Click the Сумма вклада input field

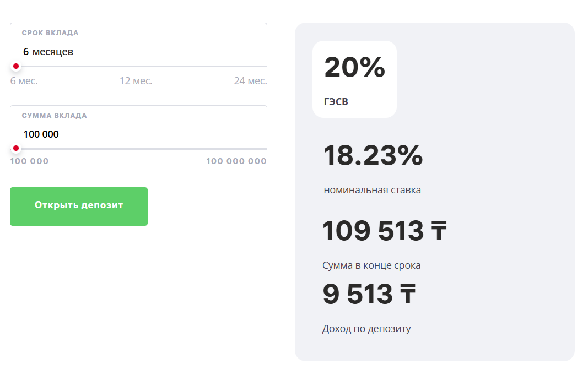click(x=138, y=134)
